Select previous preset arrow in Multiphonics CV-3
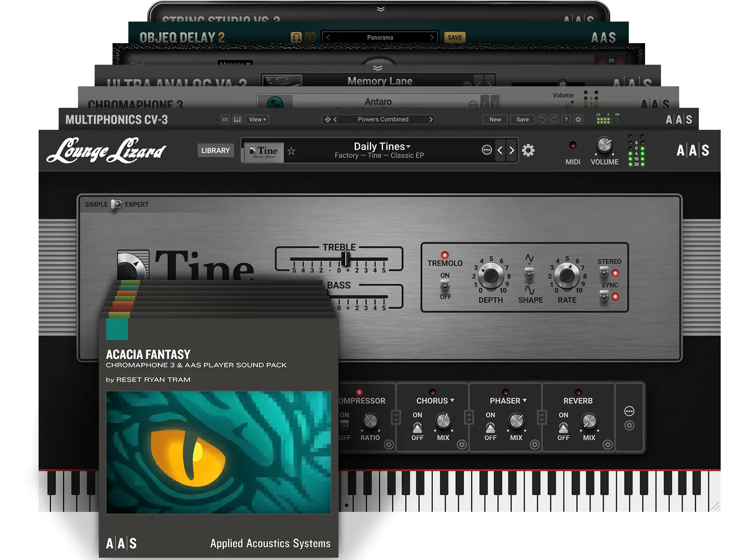This screenshot has height=560, width=756. (x=335, y=120)
